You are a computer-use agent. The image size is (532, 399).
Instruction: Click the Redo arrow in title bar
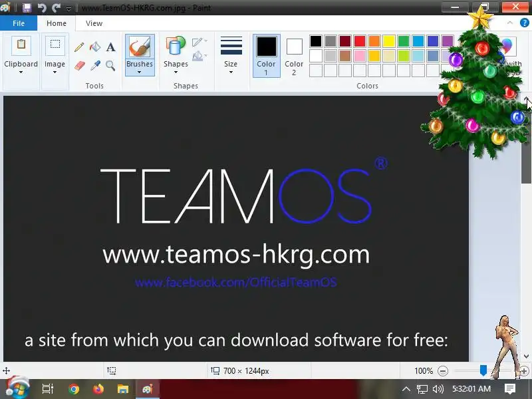click(57, 7)
